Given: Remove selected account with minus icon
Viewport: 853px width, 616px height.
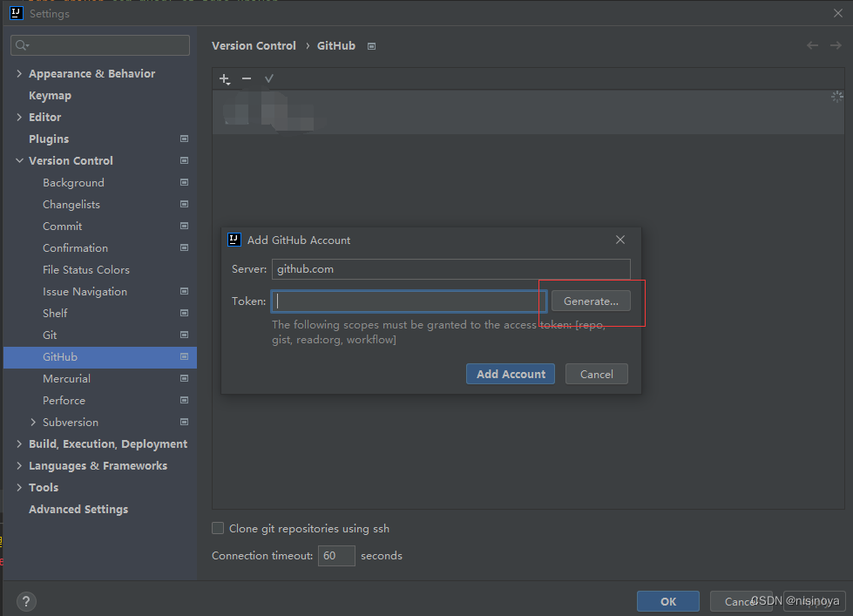Looking at the screenshot, I should pos(247,79).
